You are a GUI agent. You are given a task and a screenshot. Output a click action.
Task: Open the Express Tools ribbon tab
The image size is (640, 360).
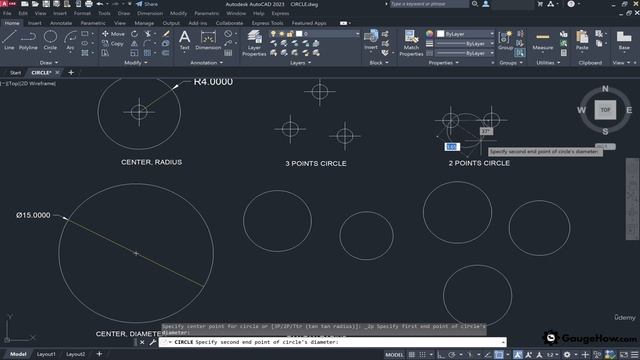pyautogui.click(x=267, y=23)
